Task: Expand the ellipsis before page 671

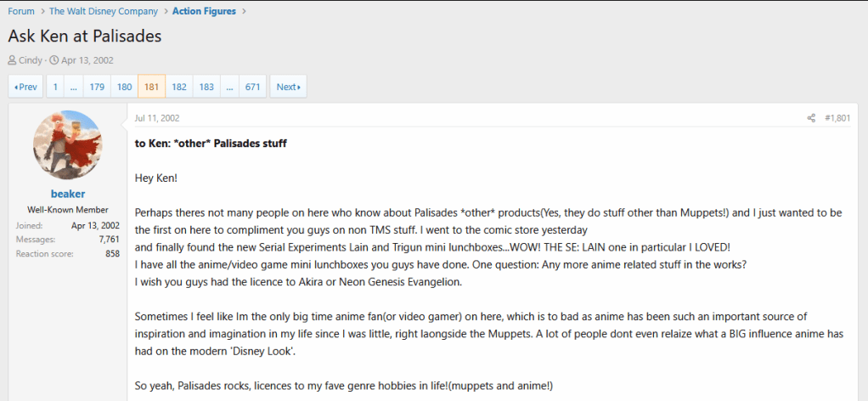Action: [228, 87]
